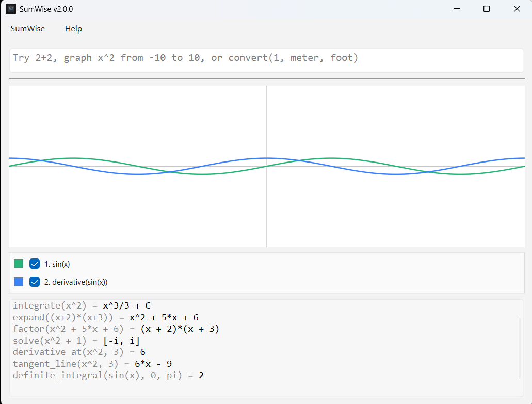This screenshot has height=404, width=532.
Task: Click the SumWise app icon in title bar
Action: click(x=11, y=9)
